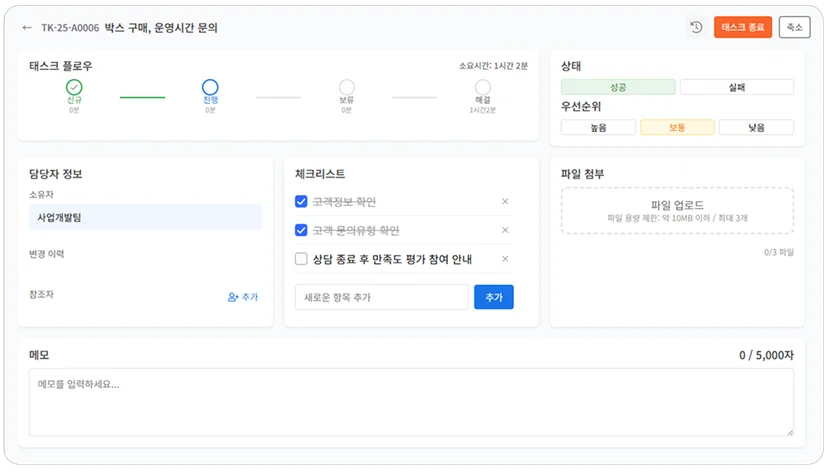
Task: Click the 변경 이력 label
Action: 46,254
